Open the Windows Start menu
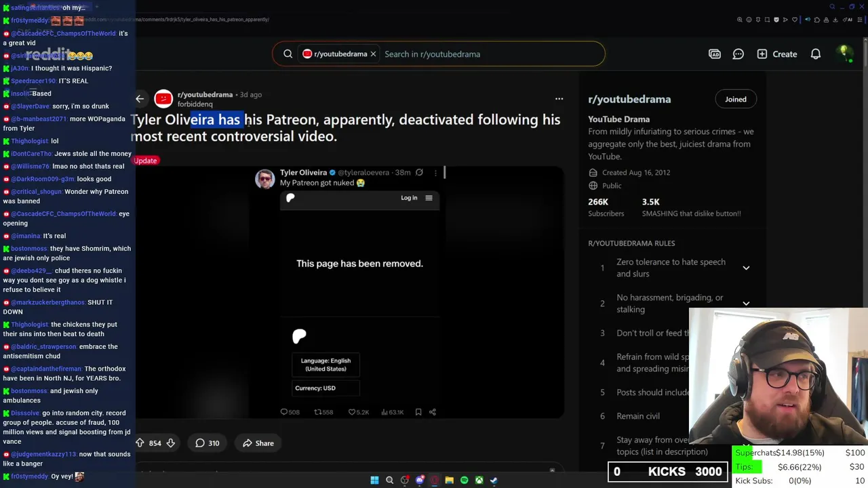Viewport: 868px width, 488px height. pos(374,480)
